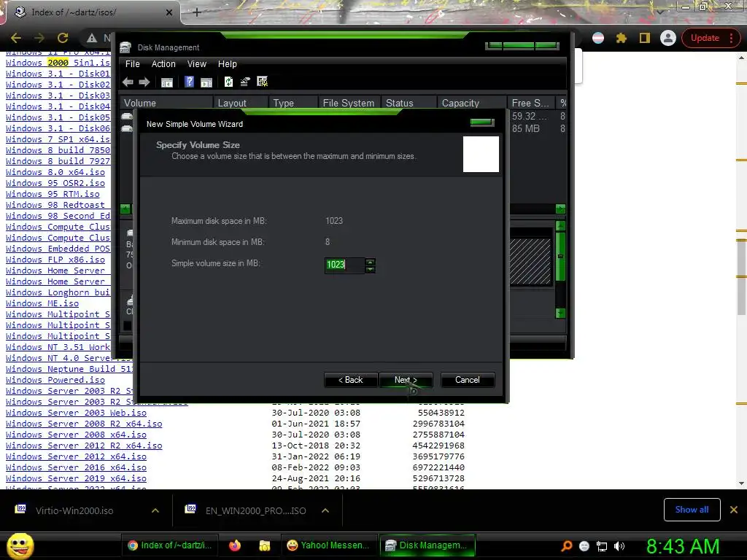The height and width of the screenshot is (560, 747).
Task: Click Back arrow in Disk Management toolbar
Action: (x=127, y=82)
